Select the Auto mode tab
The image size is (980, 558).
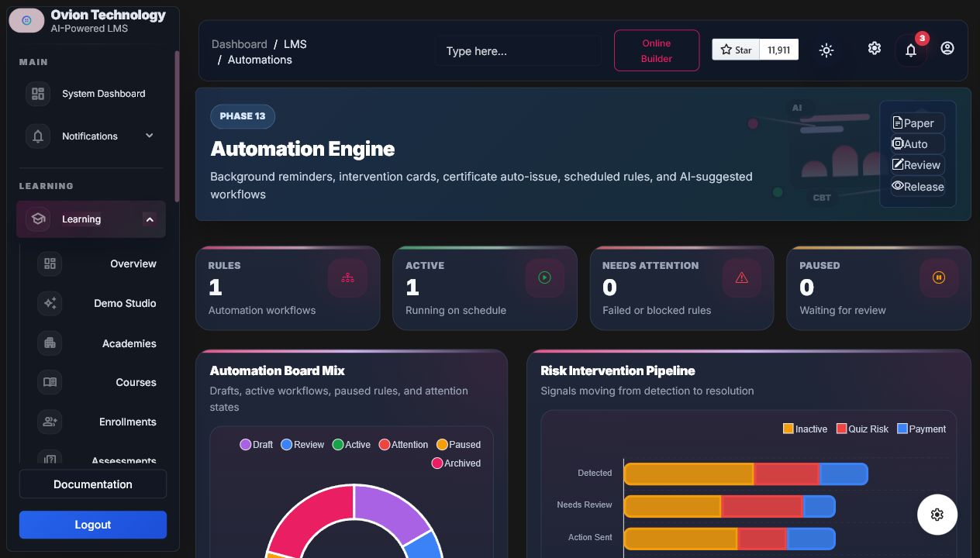pyautogui.click(x=917, y=144)
